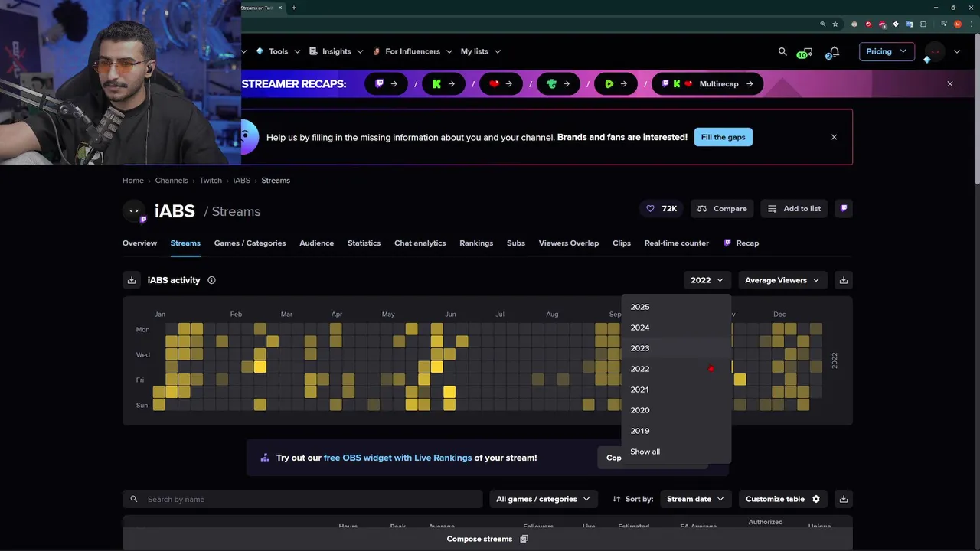The height and width of the screenshot is (551, 980).
Task: Select 2019 from year list
Action: [x=676, y=431]
